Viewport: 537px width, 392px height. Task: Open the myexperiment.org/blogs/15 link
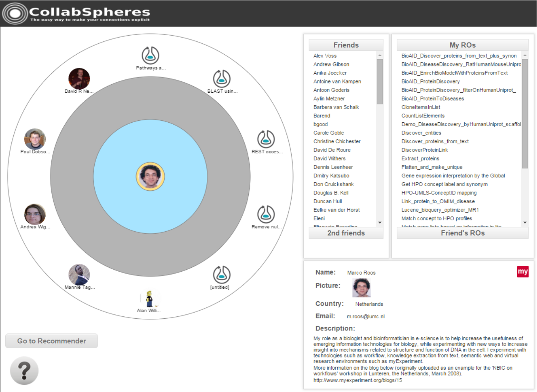click(x=357, y=380)
